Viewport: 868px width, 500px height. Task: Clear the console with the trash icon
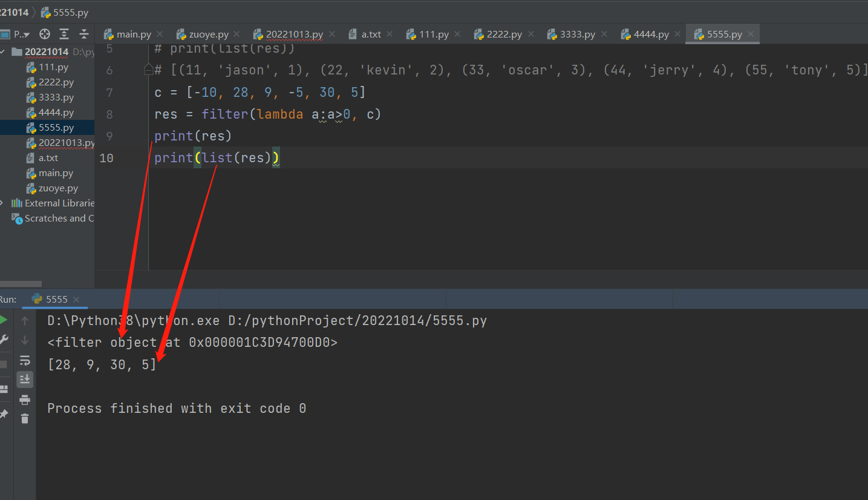tap(25, 418)
